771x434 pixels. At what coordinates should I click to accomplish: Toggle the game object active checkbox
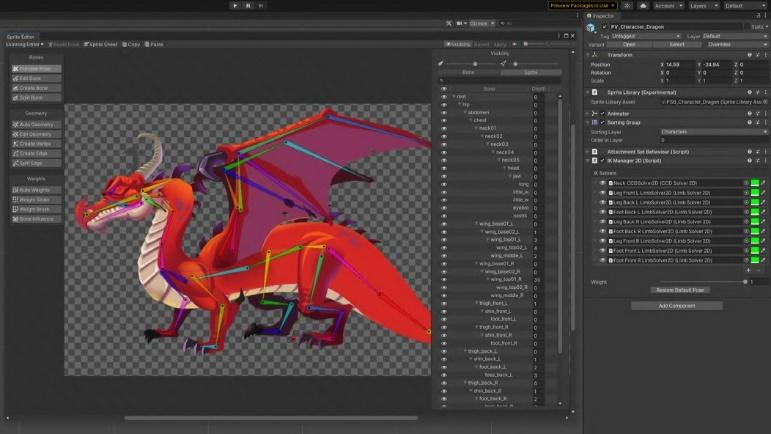click(x=605, y=27)
